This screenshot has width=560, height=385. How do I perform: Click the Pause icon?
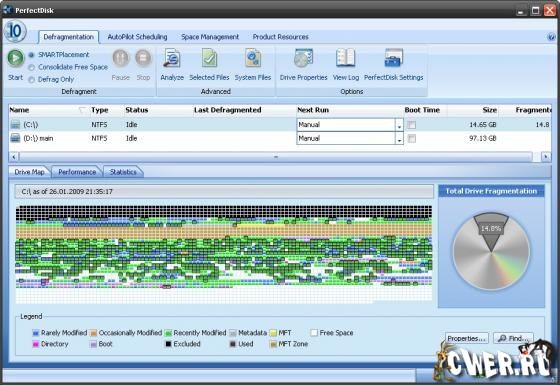(121, 58)
